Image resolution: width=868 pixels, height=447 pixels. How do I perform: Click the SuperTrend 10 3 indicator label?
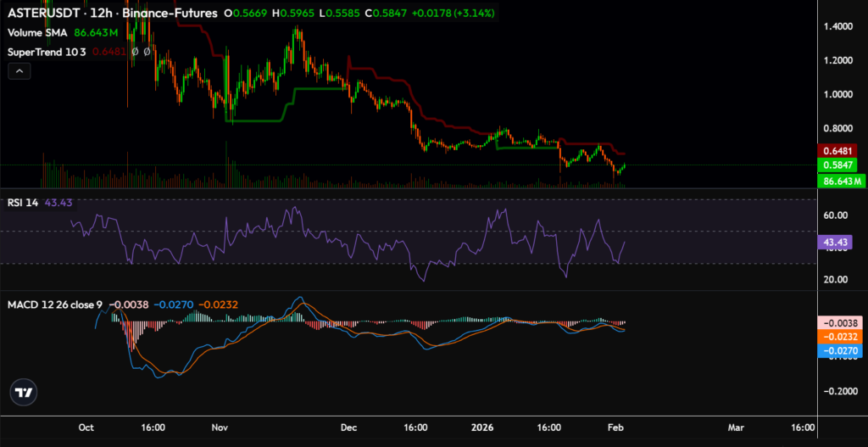[47, 52]
